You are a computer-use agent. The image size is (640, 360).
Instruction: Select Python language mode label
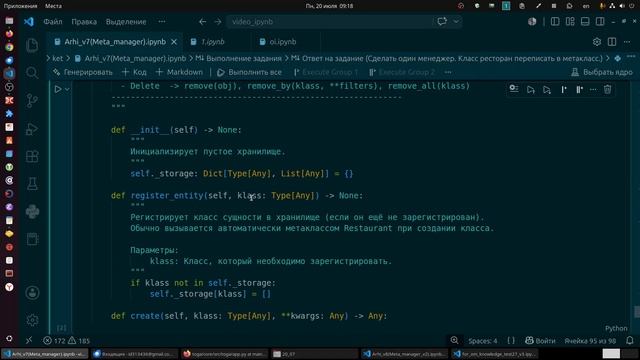coord(616,328)
